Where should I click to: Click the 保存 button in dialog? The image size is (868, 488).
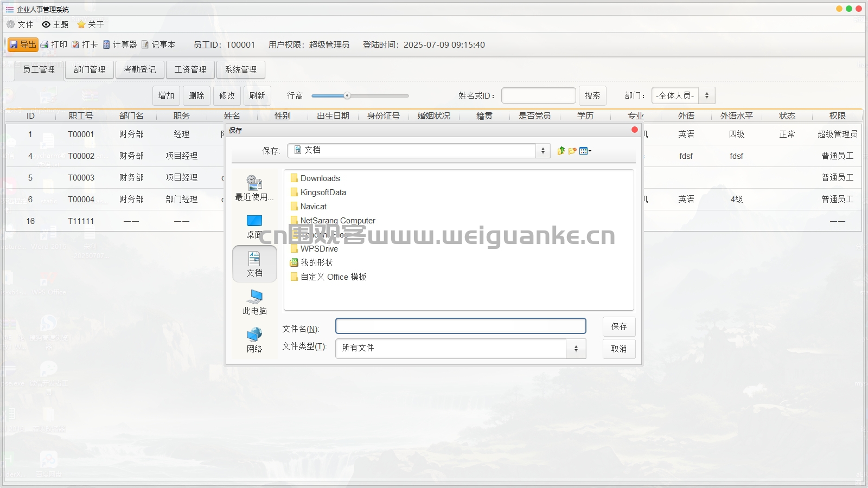(619, 326)
